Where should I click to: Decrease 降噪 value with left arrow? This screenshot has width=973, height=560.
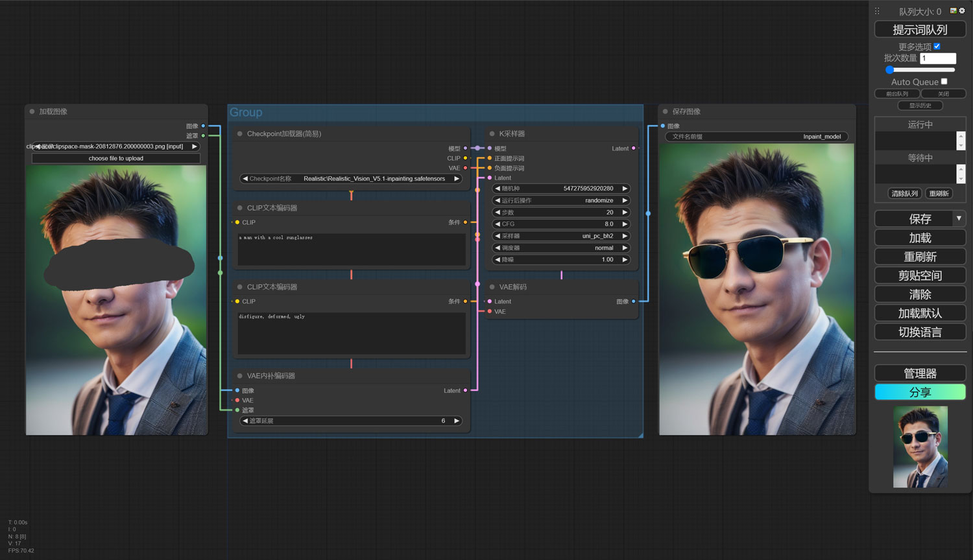[x=498, y=259]
